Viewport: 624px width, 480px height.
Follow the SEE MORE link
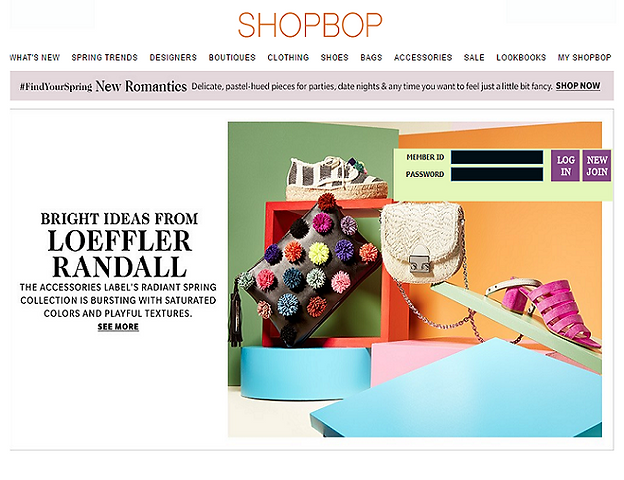pos(118,327)
